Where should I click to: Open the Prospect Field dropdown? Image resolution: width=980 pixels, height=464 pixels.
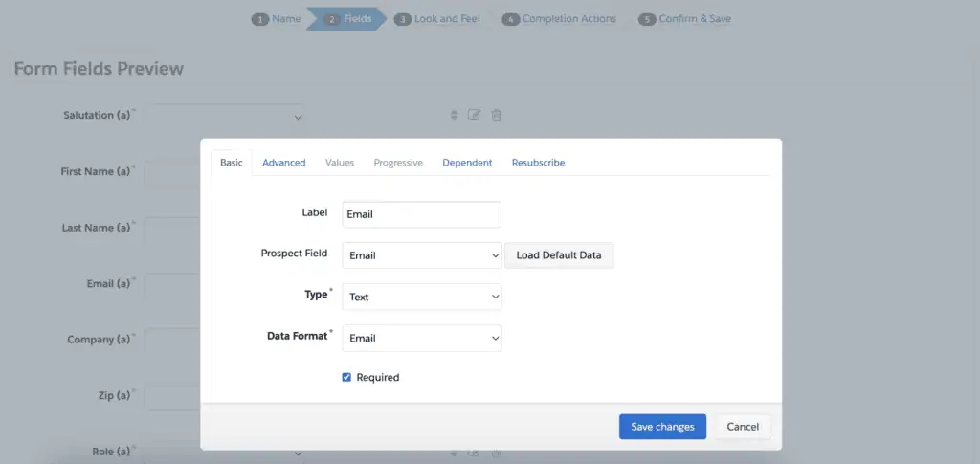point(422,255)
